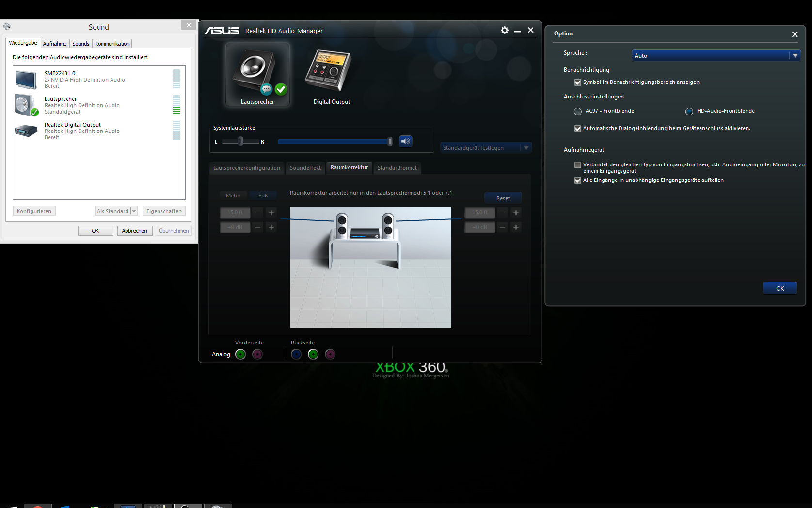Click the system volume slider track
This screenshot has width=812, height=508.
[x=334, y=141]
